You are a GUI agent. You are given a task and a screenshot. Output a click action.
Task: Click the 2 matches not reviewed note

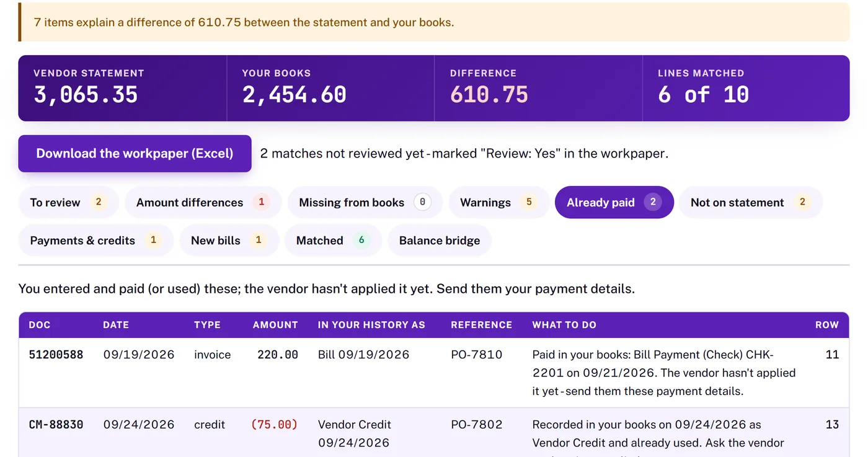464,153
